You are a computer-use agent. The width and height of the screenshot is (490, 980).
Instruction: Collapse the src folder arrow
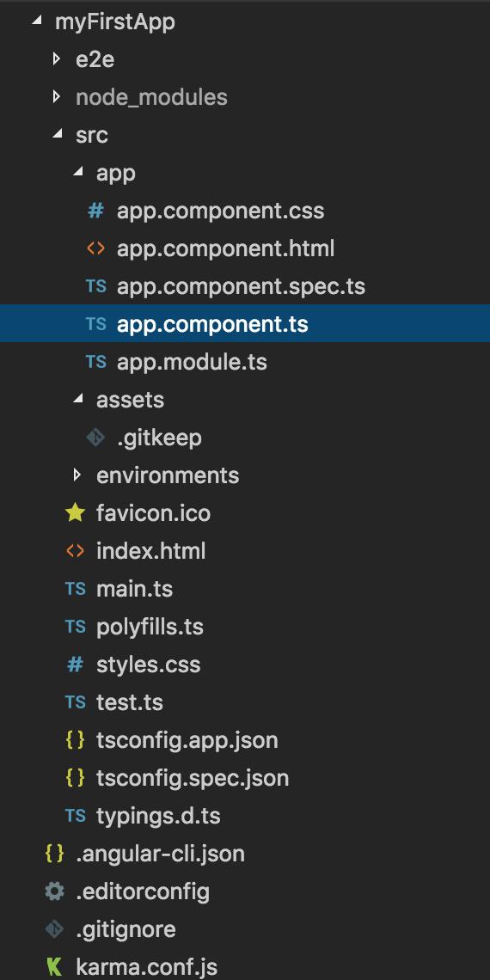(58, 134)
